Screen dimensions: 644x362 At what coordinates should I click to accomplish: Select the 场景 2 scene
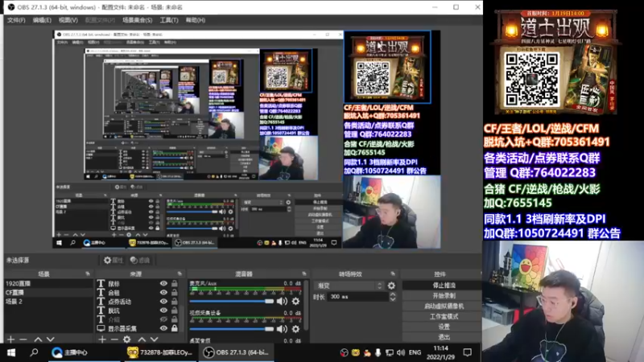click(48, 302)
